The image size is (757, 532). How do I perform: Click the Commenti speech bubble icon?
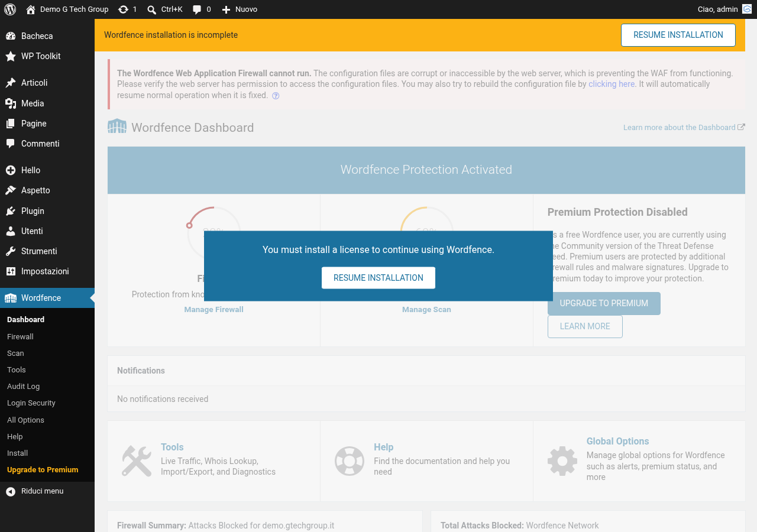(x=11, y=144)
